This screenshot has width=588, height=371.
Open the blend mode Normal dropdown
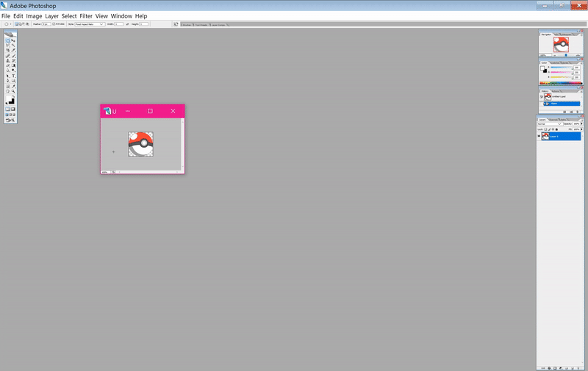tap(549, 124)
